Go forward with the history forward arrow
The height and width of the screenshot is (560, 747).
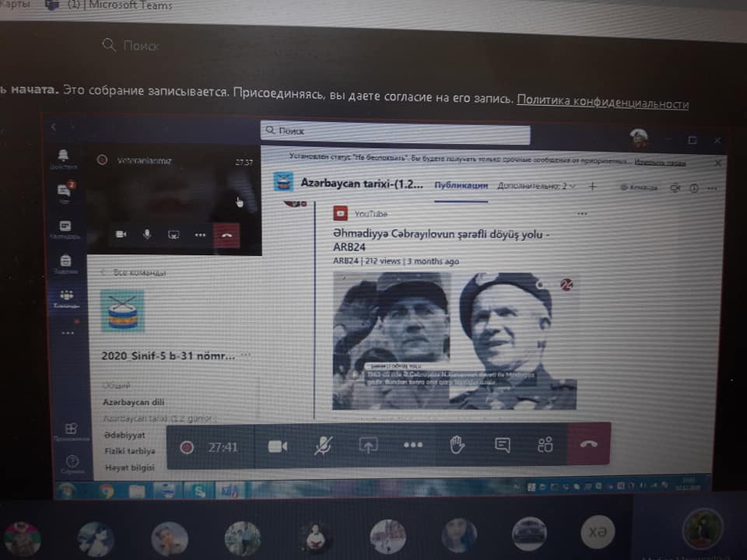tap(72, 127)
